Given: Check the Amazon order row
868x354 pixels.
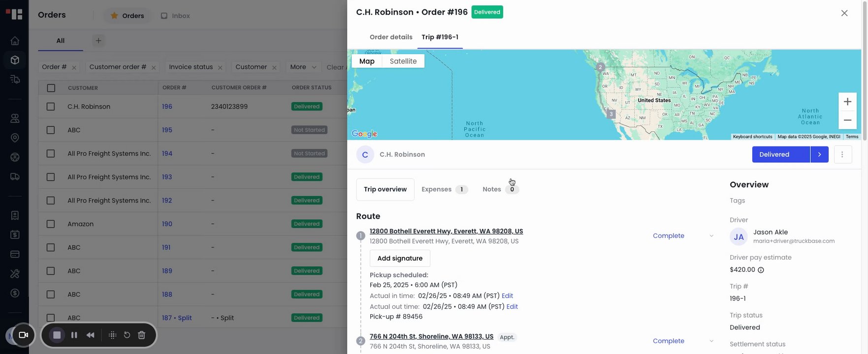Looking at the screenshot, I should click(51, 224).
